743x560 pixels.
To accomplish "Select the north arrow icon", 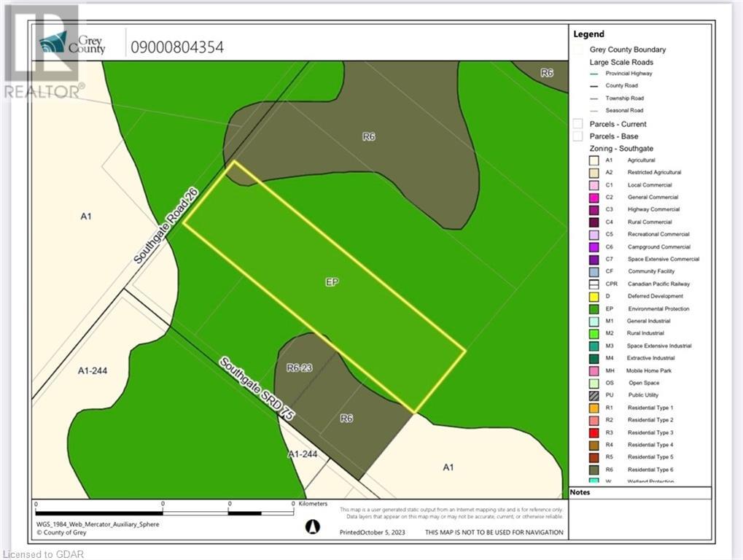I will pyautogui.click(x=312, y=526).
